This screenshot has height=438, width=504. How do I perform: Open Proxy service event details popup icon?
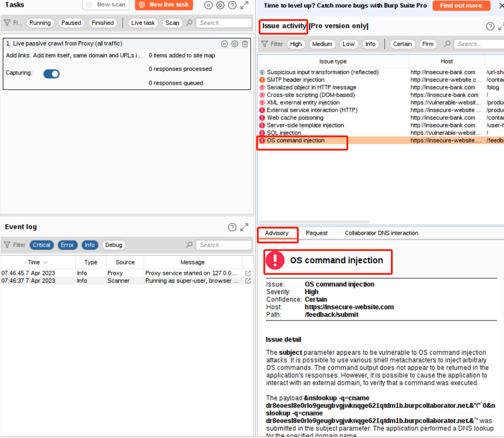point(248,273)
